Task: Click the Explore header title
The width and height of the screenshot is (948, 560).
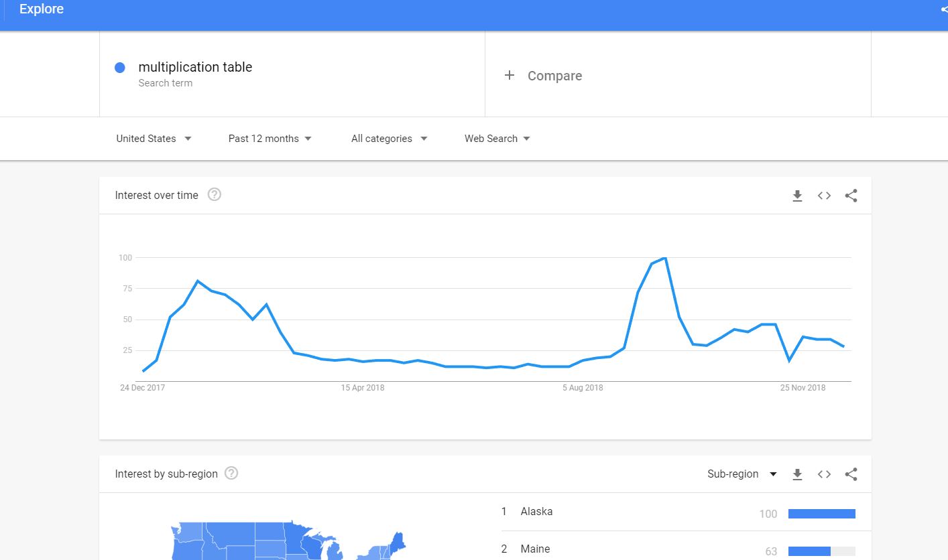Action: coord(42,9)
